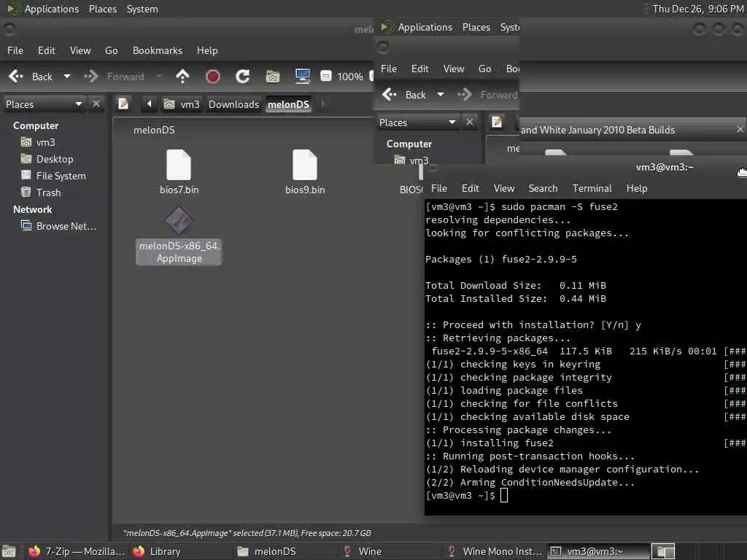
Task: Click the Computer monitor toolbar icon
Action: [x=303, y=76]
